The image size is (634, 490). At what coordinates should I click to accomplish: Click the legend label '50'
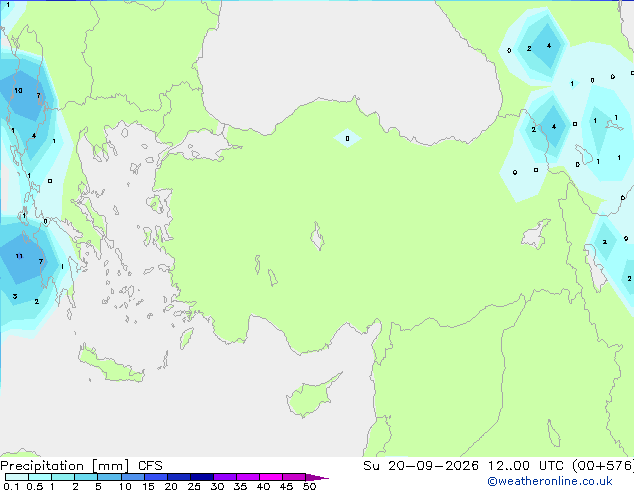click(x=309, y=486)
